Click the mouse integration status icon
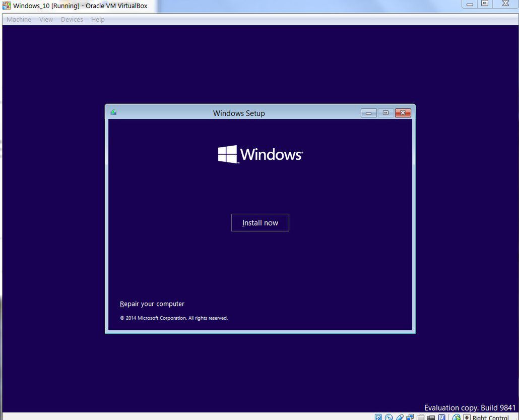The height and width of the screenshot is (420, 519). click(457, 417)
